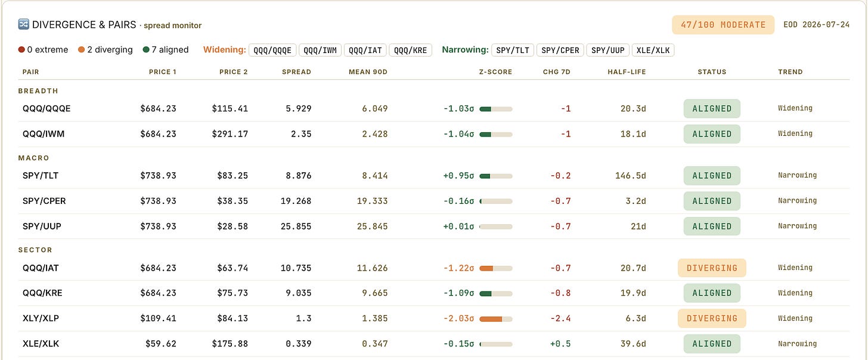Click the 19.268 spread value
868x360 pixels.
pyautogui.click(x=296, y=201)
